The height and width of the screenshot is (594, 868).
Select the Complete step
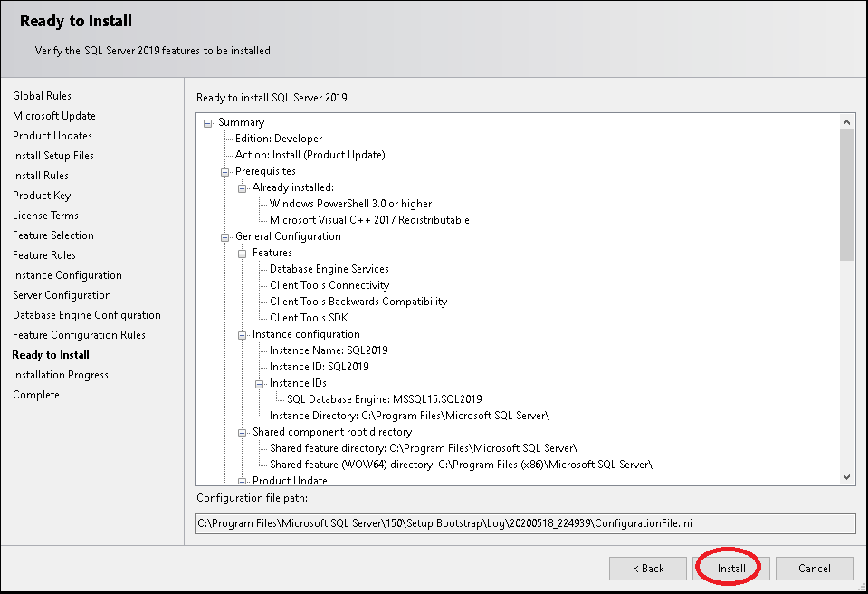pos(36,395)
